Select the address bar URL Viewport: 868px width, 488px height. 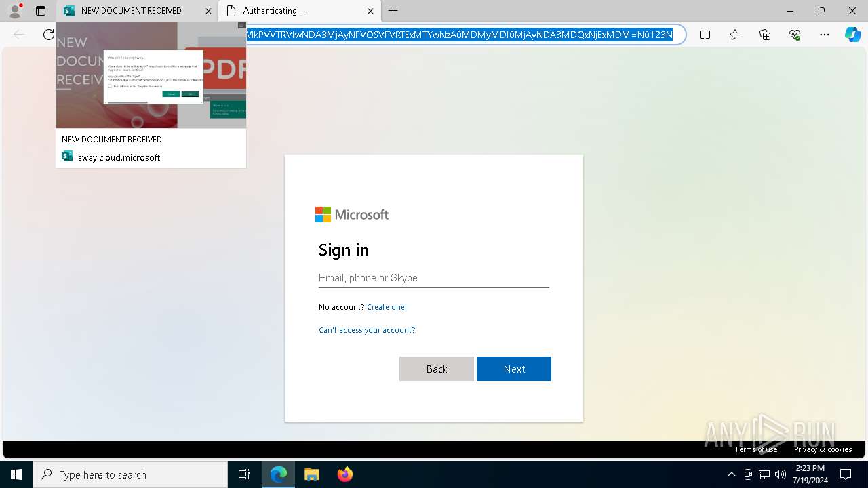pyautogui.click(x=460, y=35)
